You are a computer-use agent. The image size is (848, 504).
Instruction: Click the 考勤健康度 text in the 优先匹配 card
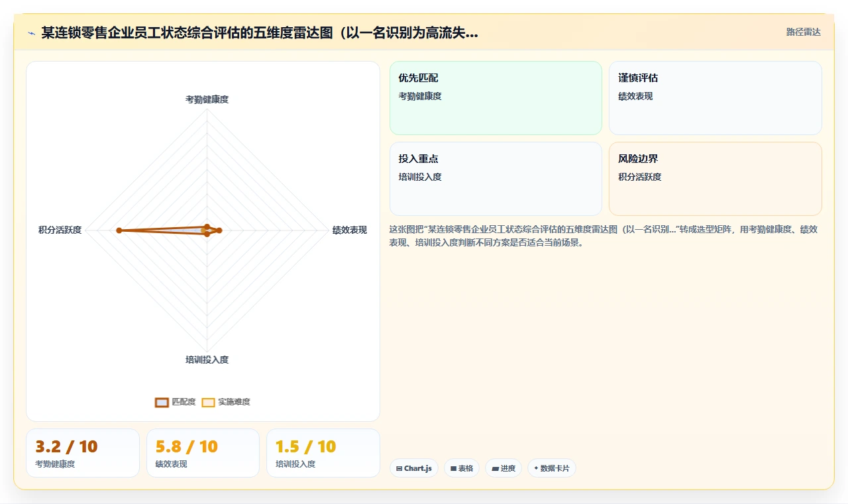pyautogui.click(x=420, y=96)
